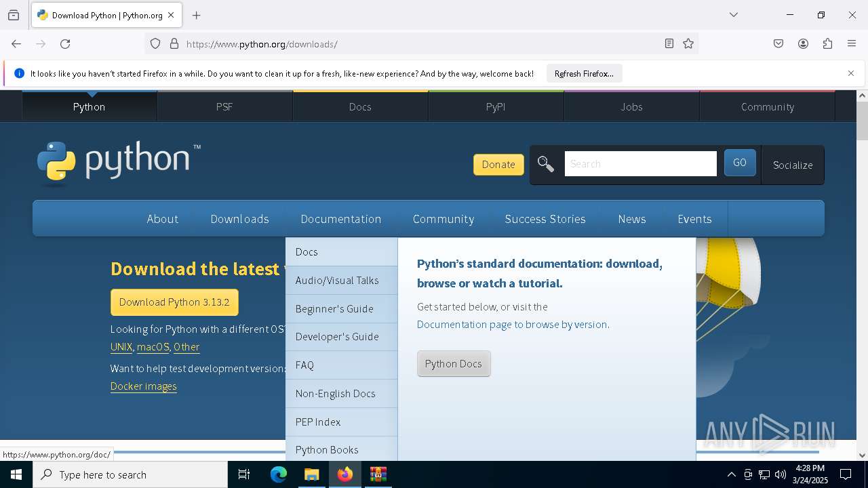Go back to the previous page
The height and width of the screenshot is (488, 868).
tap(16, 44)
